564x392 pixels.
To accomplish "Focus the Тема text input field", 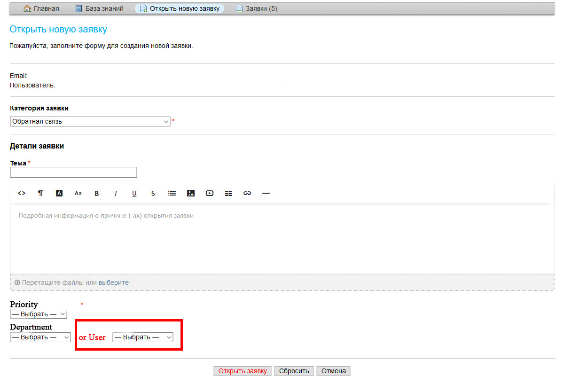I will point(73,172).
